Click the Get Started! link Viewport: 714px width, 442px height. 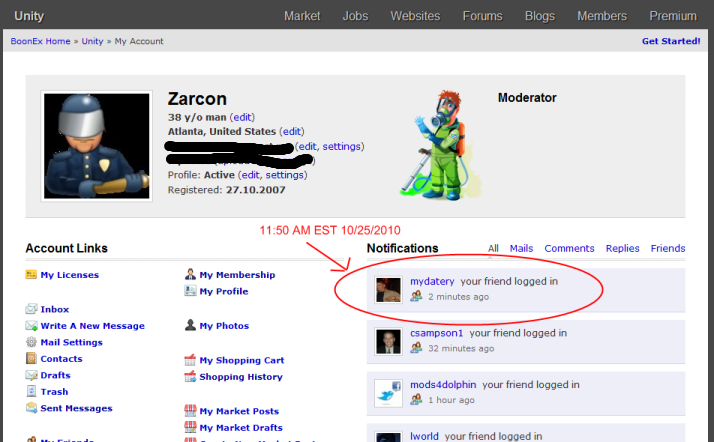671,41
